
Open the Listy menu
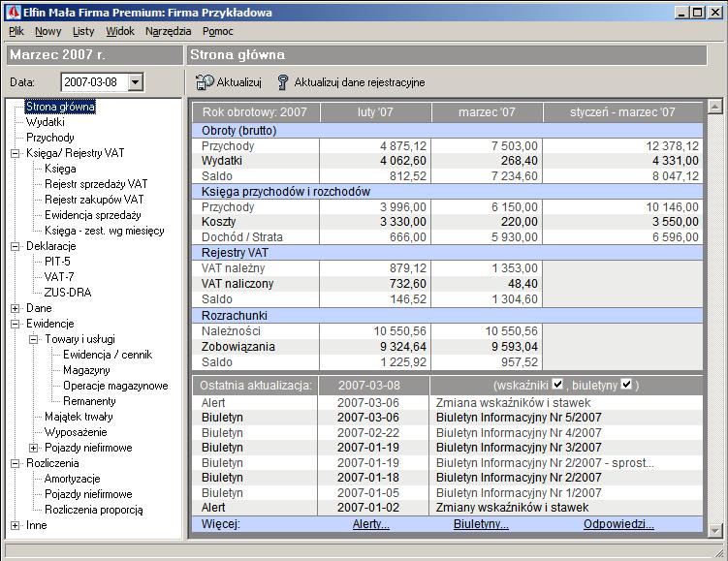(x=83, y=31)
